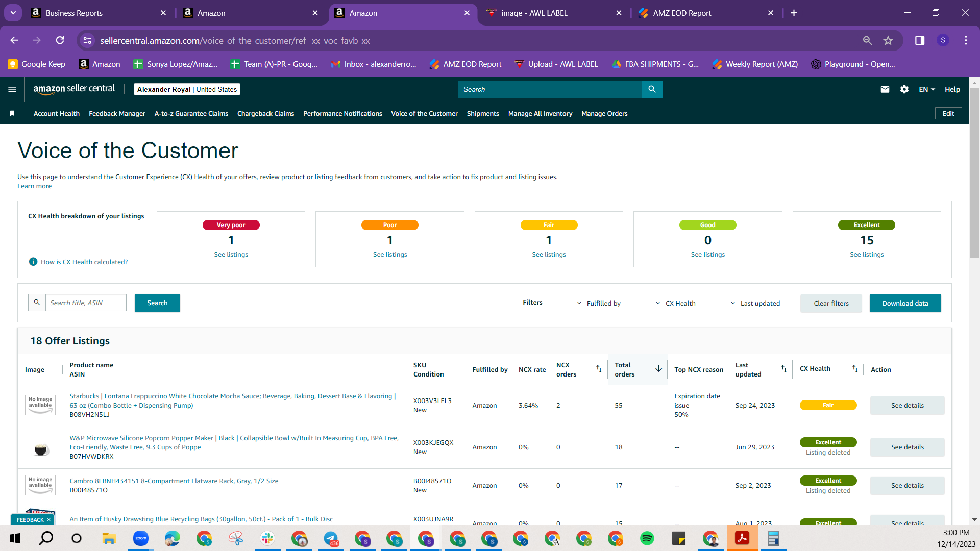Open the FBA SHIPMENTS bookmark

click(x=655, y=64)
